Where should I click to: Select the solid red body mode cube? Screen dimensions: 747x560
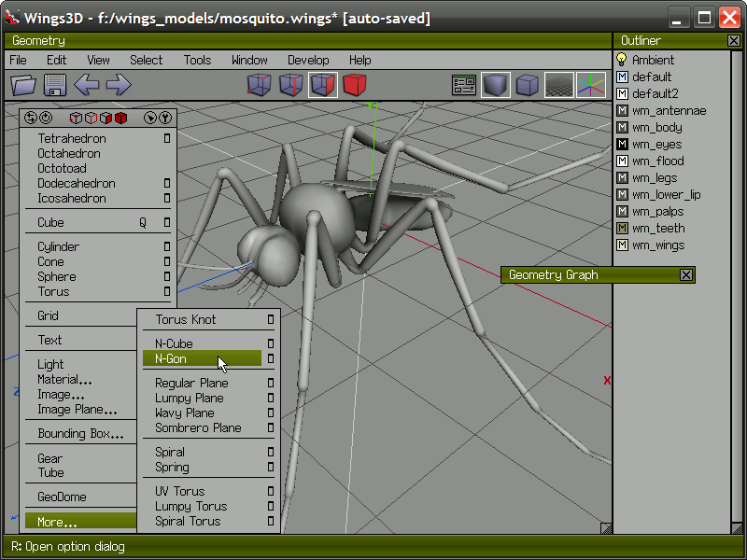coord(354,85)
